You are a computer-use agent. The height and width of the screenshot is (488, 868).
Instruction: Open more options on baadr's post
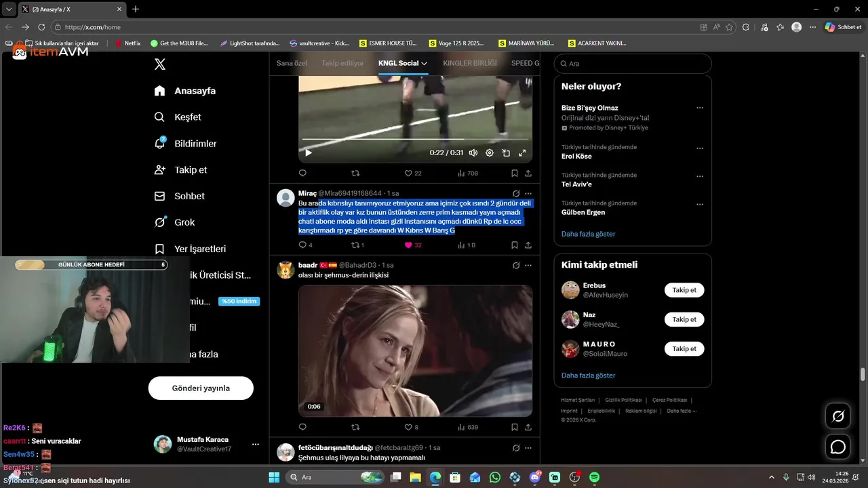[x=528, y=265]
